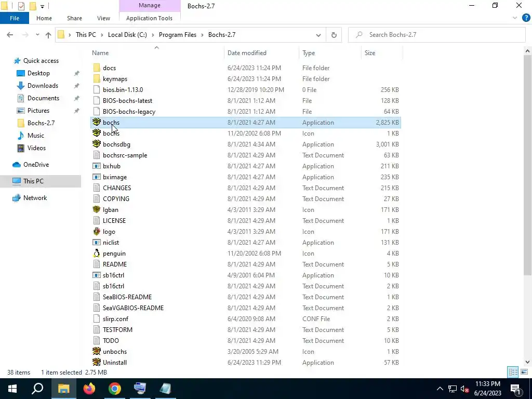
Task: Expand the ribbon with the chevron
Action: 515,18
